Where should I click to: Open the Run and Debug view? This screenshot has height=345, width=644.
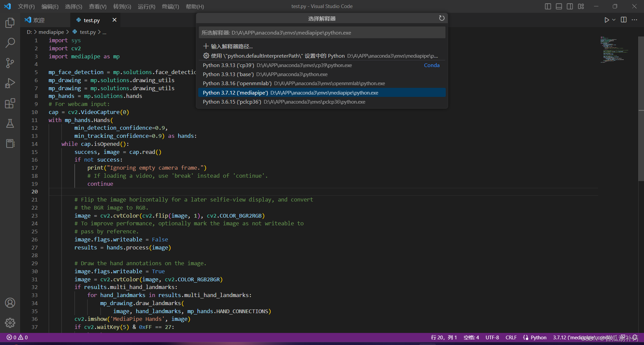coord(10,83)
